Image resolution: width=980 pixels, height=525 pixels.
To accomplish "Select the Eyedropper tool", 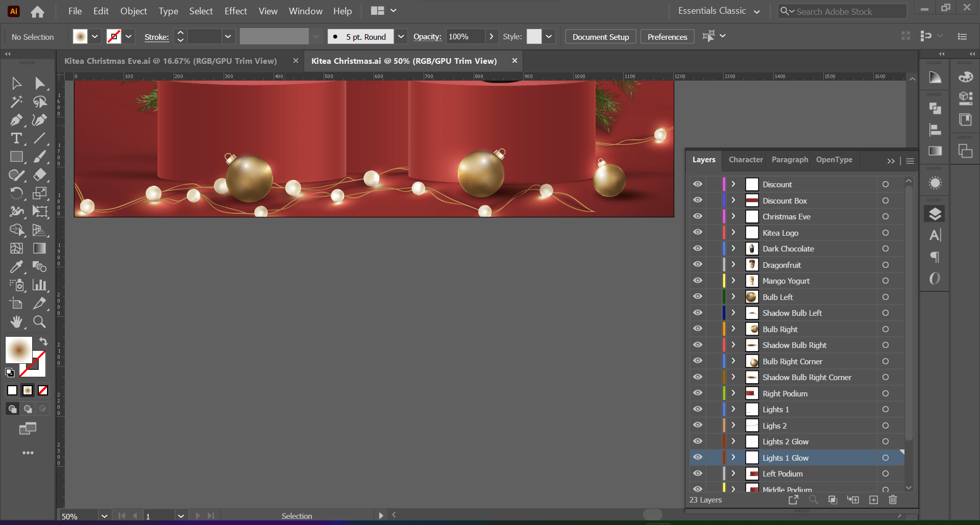I will 17,267.
